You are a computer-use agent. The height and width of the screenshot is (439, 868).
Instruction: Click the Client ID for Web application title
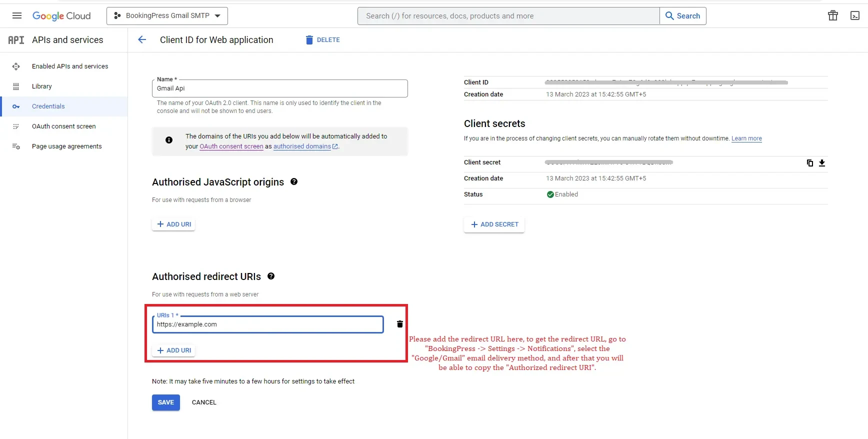(216, 40)
